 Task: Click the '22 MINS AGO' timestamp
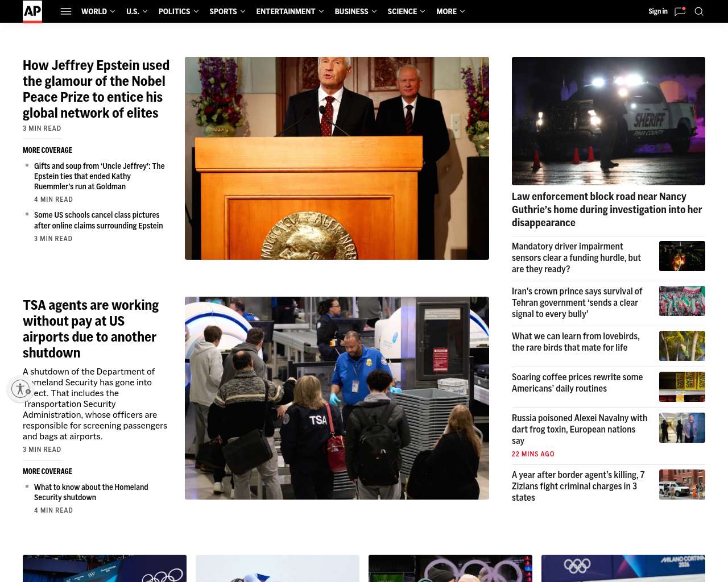(533, 454)
